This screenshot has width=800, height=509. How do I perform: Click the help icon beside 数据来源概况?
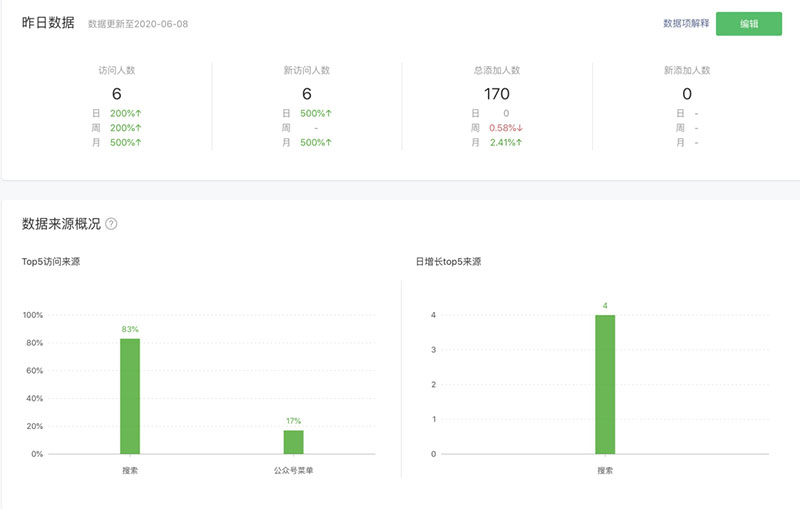point(111,224)
